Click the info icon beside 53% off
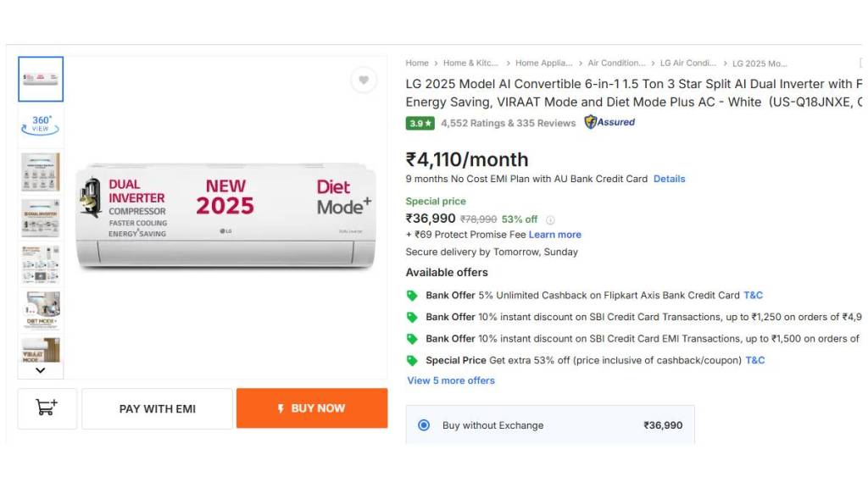 point(550,219)
